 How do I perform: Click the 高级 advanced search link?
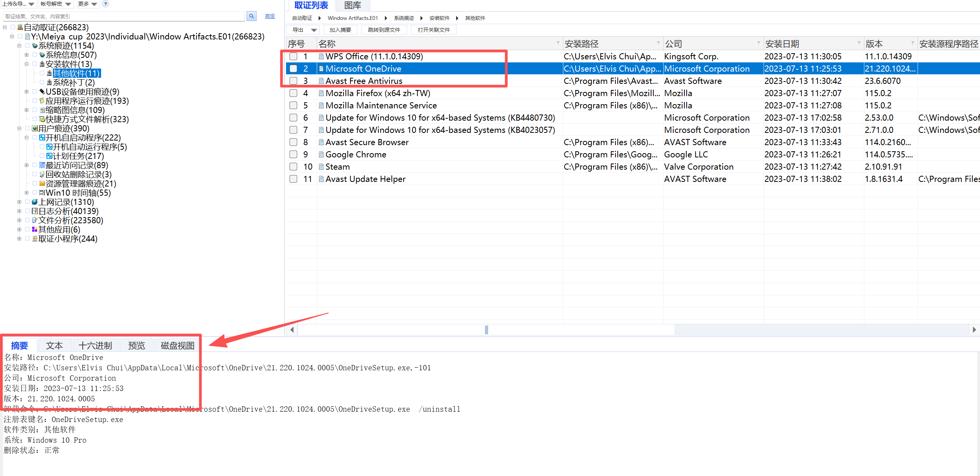[270, 16]
